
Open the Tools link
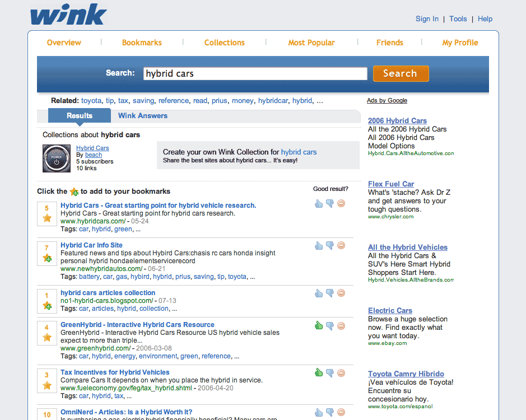coord(458,19)
